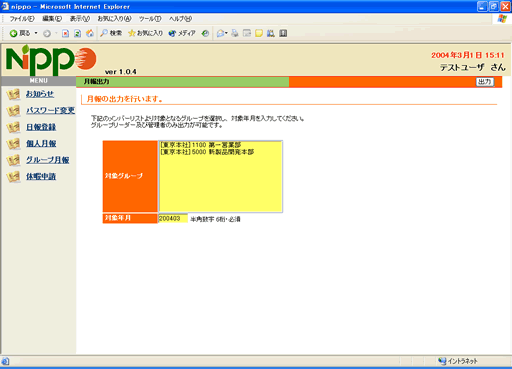This screenshot has height=369, width=512.
Task: Click the icon beside パスワード変更
Action: pos(13,111)
